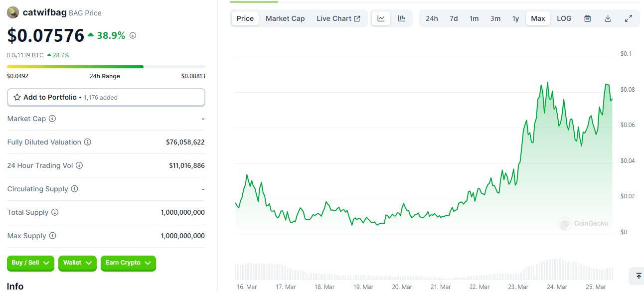
Task: Click the scroll-to-top arrow button
Action: pyautogui.click(x=639, y=276)
